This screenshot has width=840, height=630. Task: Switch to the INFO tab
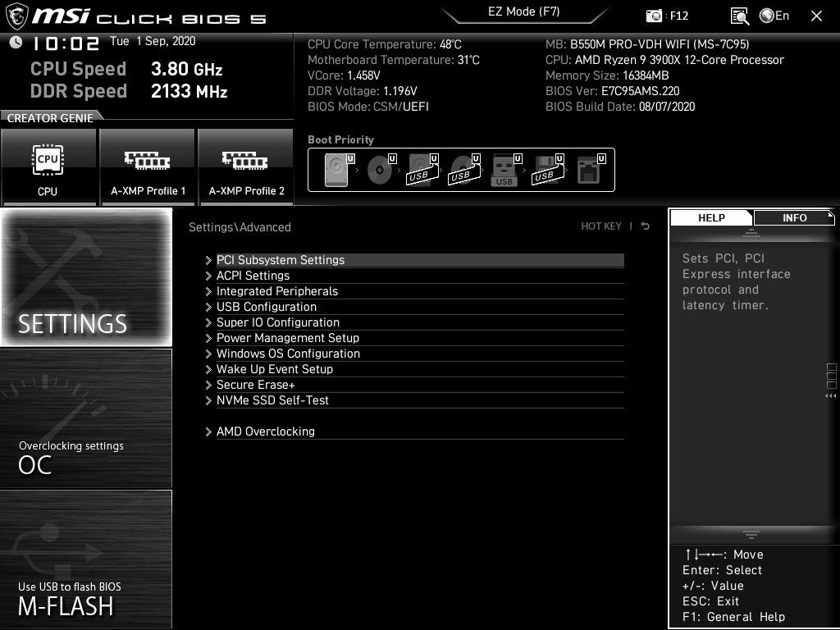point(794,217)
